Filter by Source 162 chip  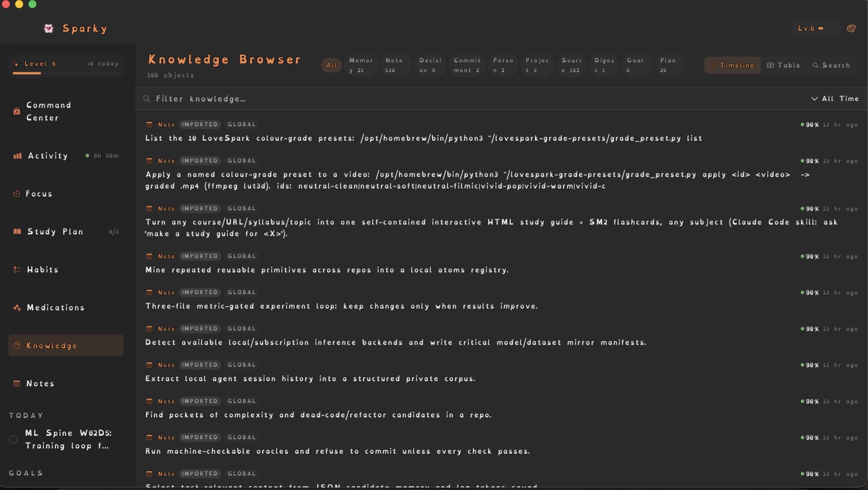(572, 65)
